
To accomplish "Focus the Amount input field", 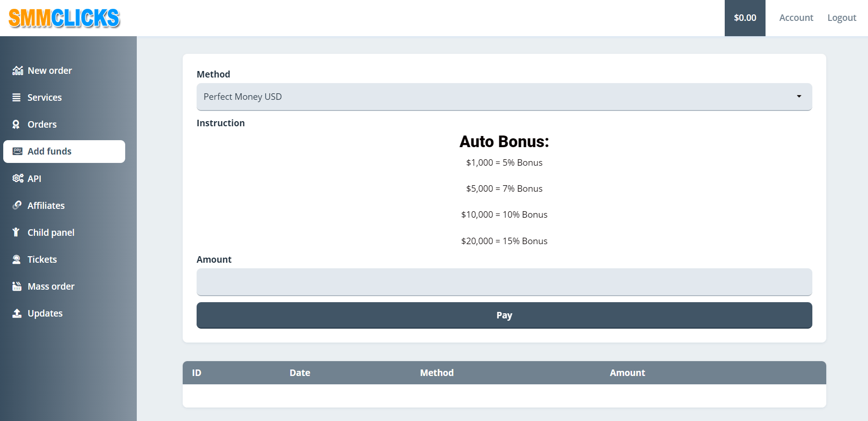I will point(504,282).
